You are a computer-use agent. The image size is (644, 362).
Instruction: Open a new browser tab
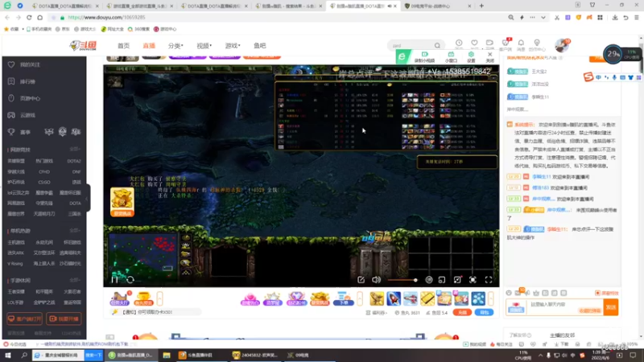481,6
